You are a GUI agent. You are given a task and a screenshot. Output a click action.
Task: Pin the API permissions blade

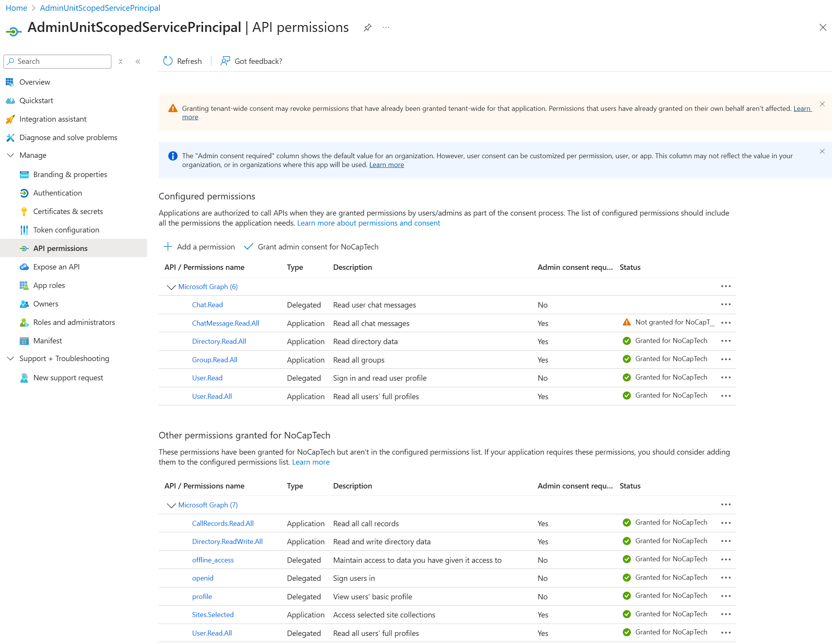tap(367, 28)
